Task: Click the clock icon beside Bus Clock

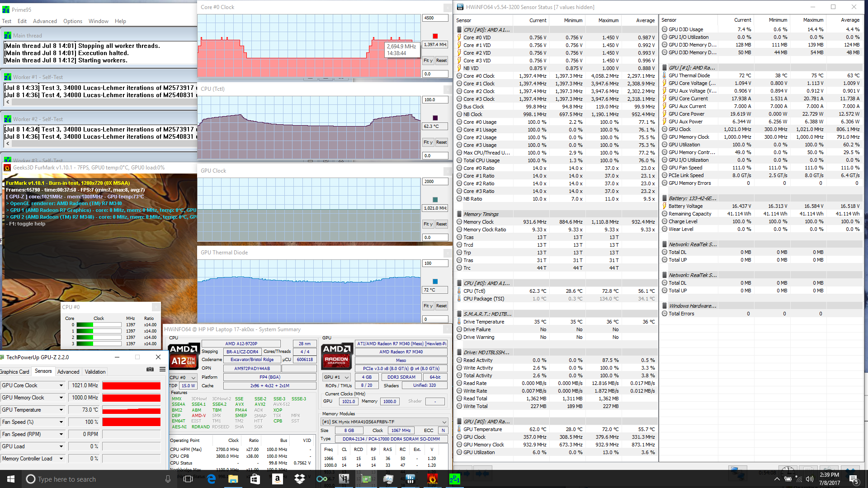Action: [x=459, y=107]
